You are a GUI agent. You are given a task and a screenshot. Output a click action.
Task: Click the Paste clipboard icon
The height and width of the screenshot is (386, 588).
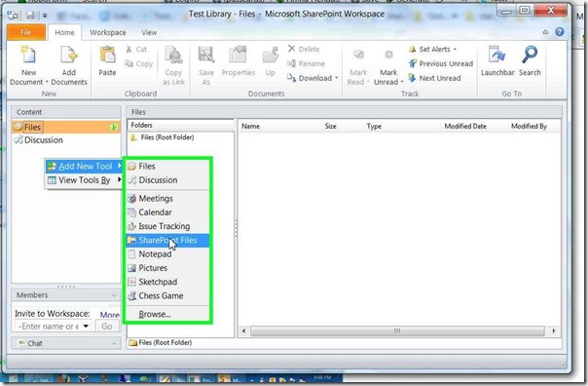click(107, 55)
